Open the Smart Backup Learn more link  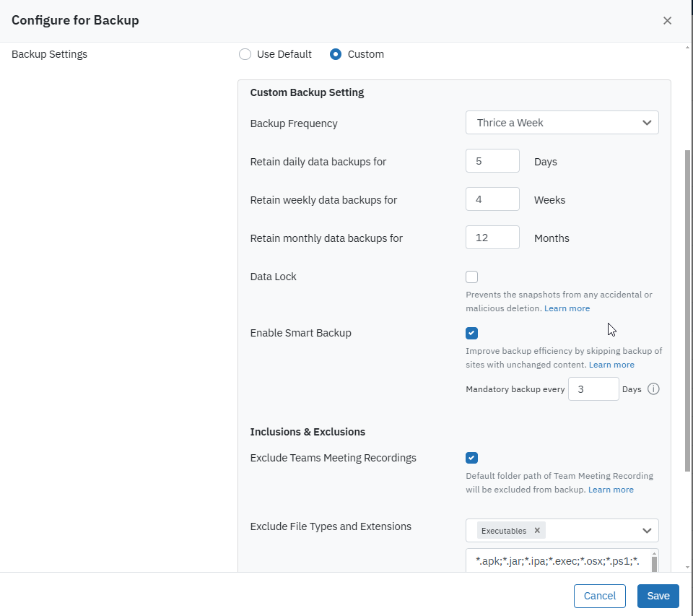tap(611, 365)
